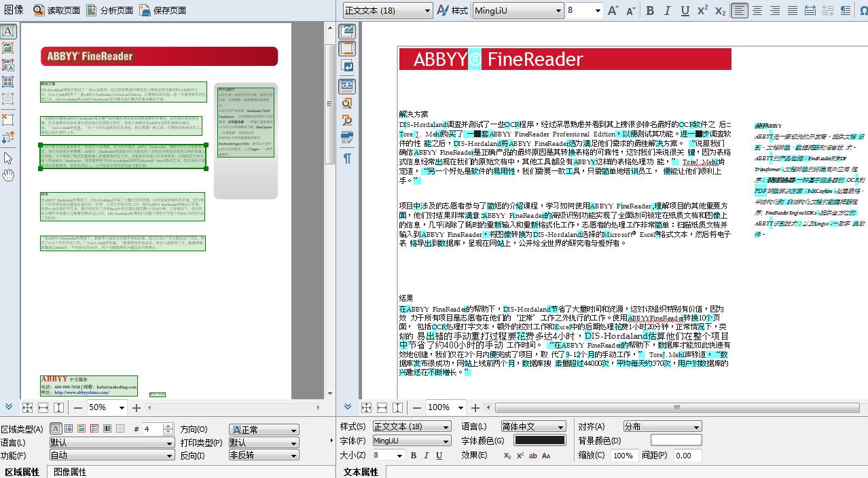The width and height of the screenshot is (868, 478).
Task: Toggle the formatting marks ¶ icon
Action: point(347,158)
